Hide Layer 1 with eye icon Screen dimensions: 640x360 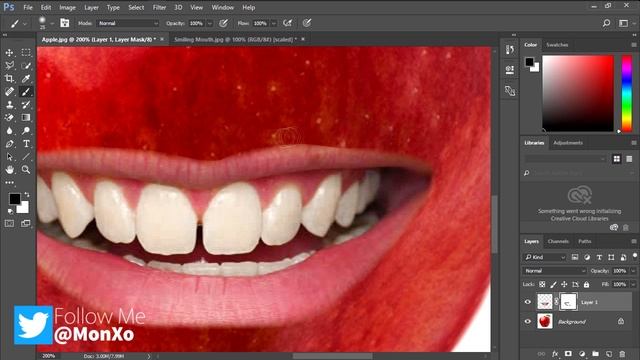[528, 302]
